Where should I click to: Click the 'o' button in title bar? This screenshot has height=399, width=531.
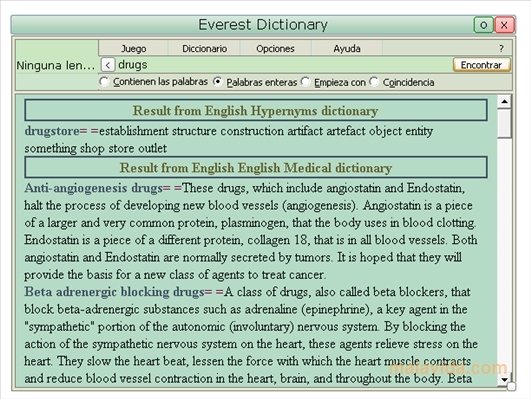pyautogui.click(x=483, y=25)
